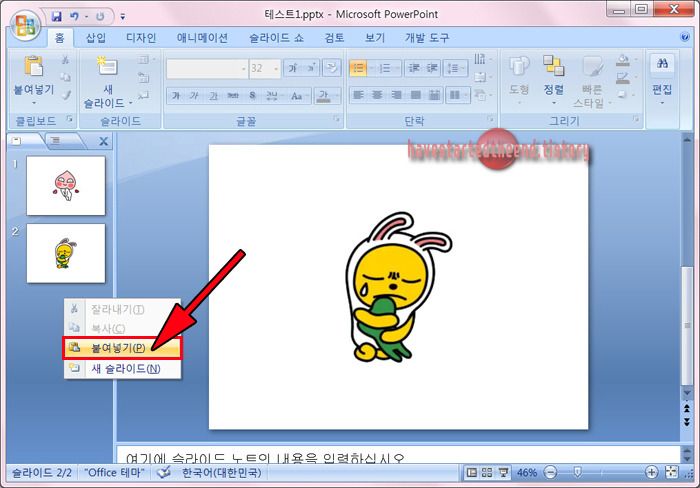700x488 pixels.
Task: Click the Undo icon in Quick Access toolbar
Action: click(74, 17)
